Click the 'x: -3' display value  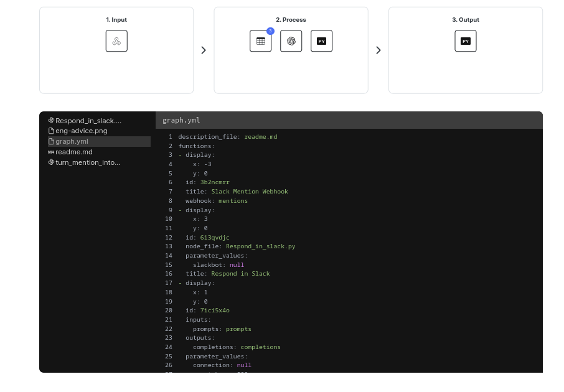202,164
